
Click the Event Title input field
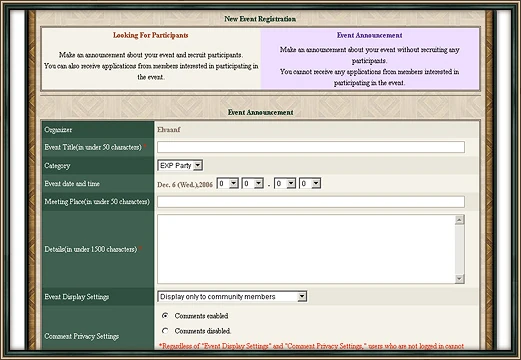click(x=311, y=147)
